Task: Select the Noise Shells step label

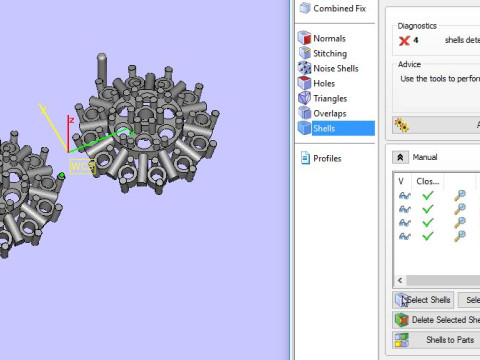Action: [x=336, y=68]
